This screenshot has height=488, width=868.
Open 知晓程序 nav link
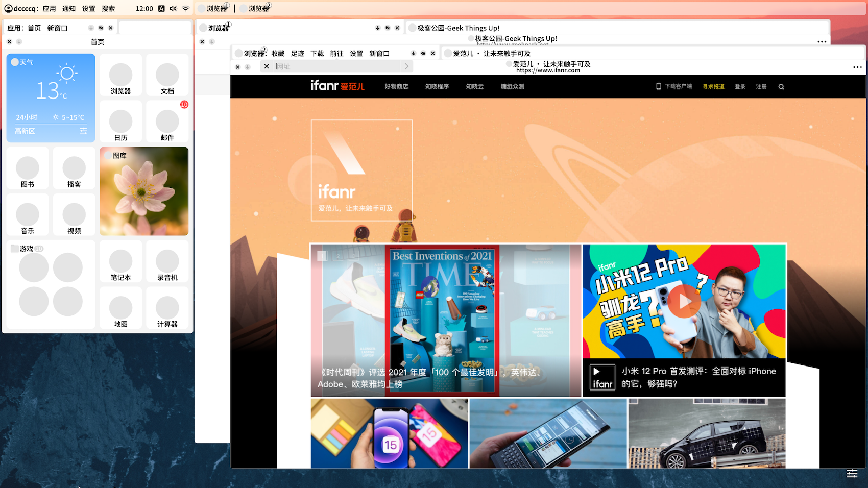pyautogui.click(x=437, y=87)
